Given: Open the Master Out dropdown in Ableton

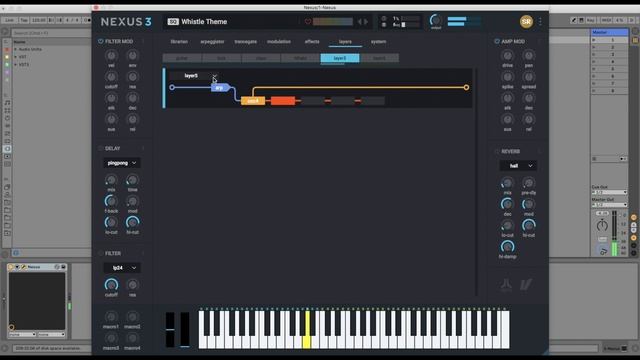Looking at the screenshot, I should [x=609, y=205].
